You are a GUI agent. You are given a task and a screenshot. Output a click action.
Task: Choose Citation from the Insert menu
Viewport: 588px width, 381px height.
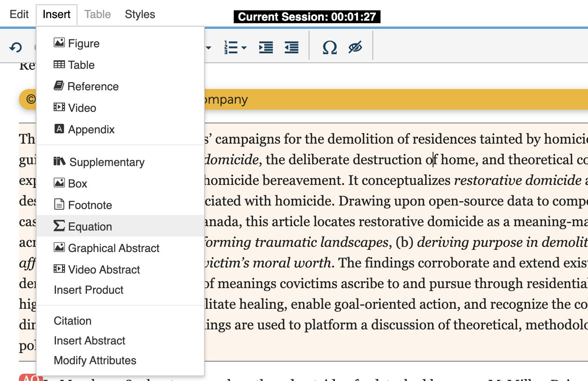pyautogui.click(x=120, y=321)
